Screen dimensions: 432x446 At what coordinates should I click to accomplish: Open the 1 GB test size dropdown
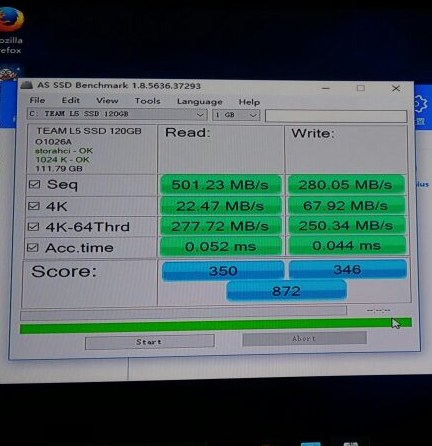(236, 115)
